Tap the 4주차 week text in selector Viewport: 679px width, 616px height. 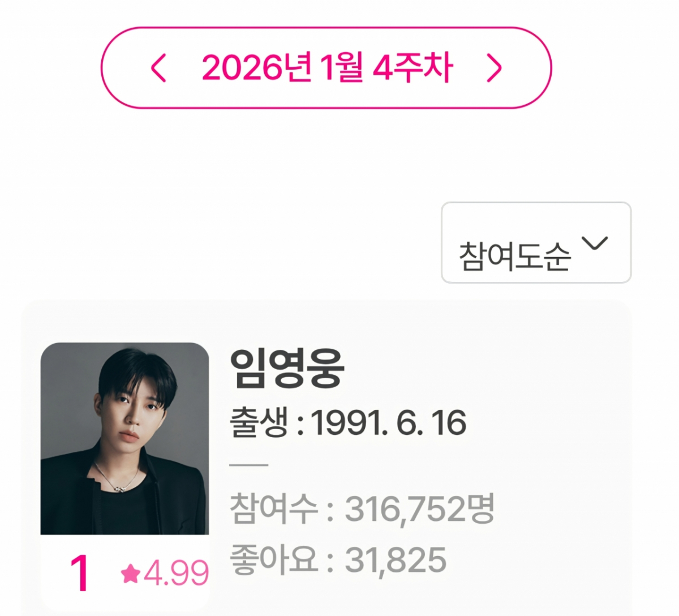pyautogui.click(x=412, y=68)
